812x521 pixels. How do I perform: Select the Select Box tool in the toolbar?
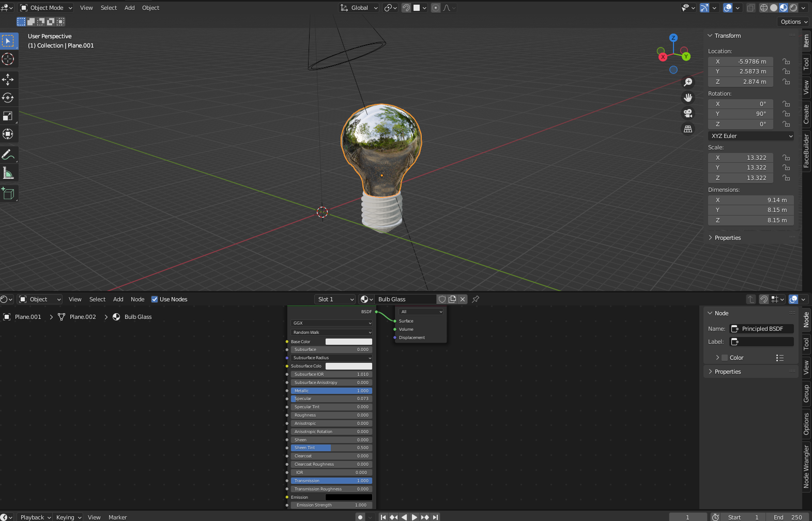pyautogui.click(x=8, y=41)
